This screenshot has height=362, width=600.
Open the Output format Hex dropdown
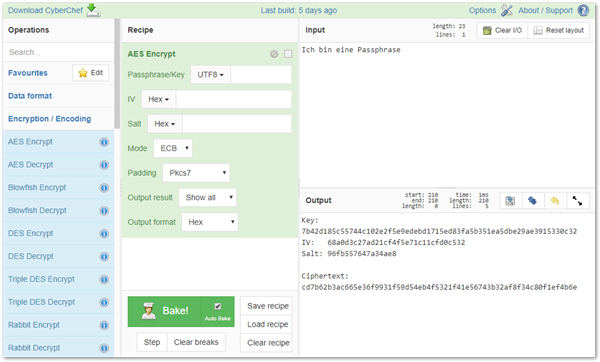click(x=210, y=222)
